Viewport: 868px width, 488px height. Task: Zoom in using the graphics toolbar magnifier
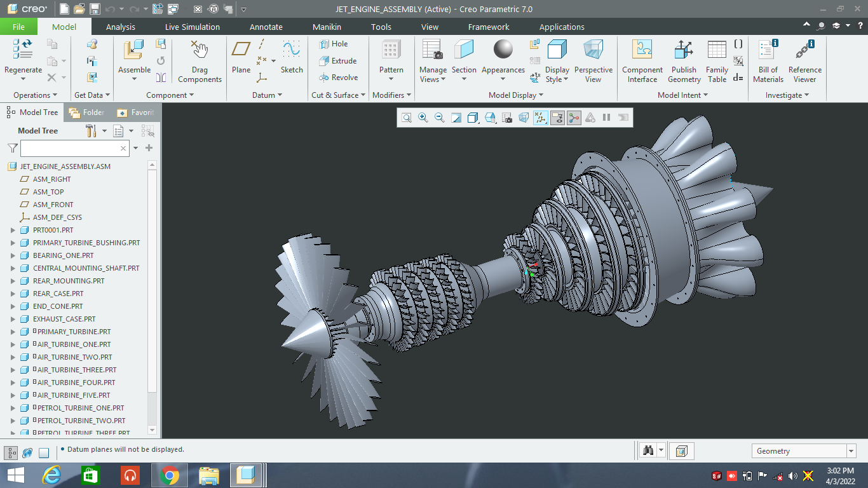(423, 118)
